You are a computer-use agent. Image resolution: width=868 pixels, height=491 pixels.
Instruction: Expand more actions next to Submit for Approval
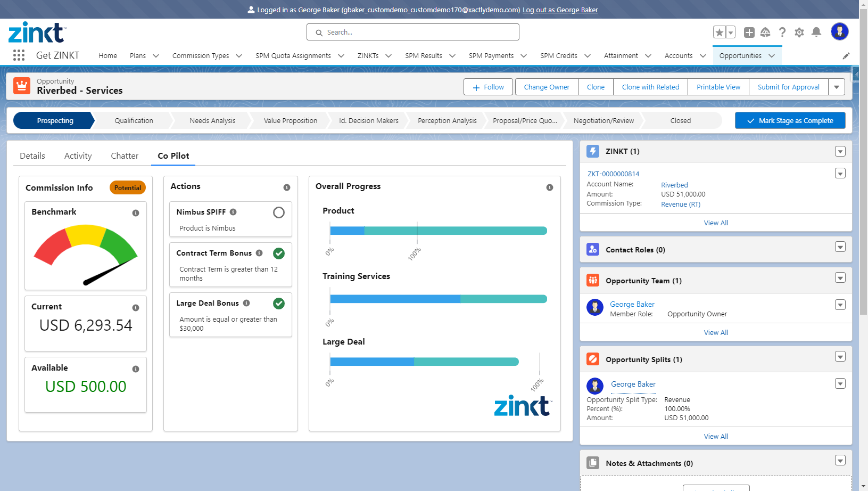click(837, 87)
